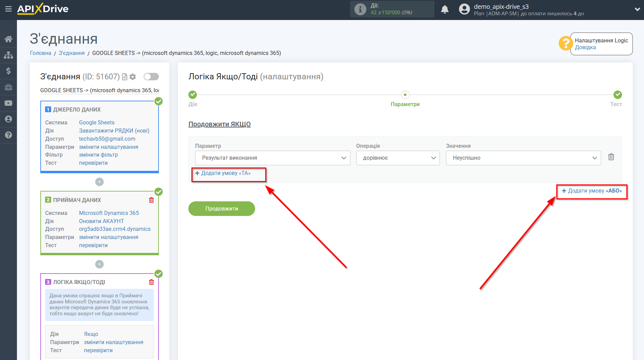Click Додати умову «ТА»
This screenshot has width=644, height=360.
(223, 173)
